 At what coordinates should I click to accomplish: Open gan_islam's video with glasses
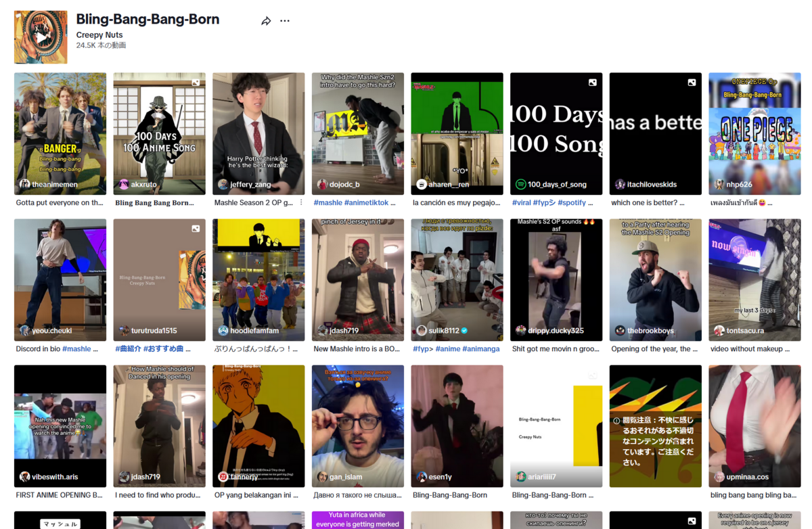coord(358,425)
